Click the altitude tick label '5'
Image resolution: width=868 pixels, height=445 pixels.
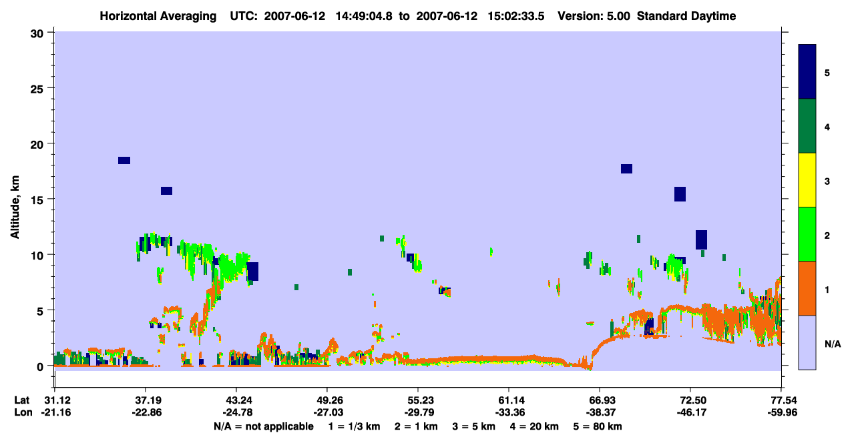pos(41,310)
